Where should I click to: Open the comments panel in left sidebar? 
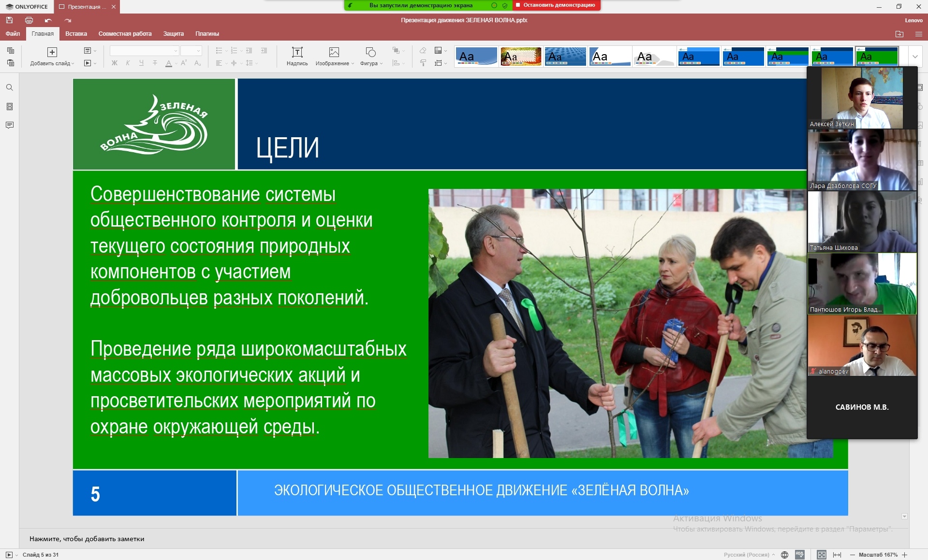pyautogui.click(x=9, y=125)
